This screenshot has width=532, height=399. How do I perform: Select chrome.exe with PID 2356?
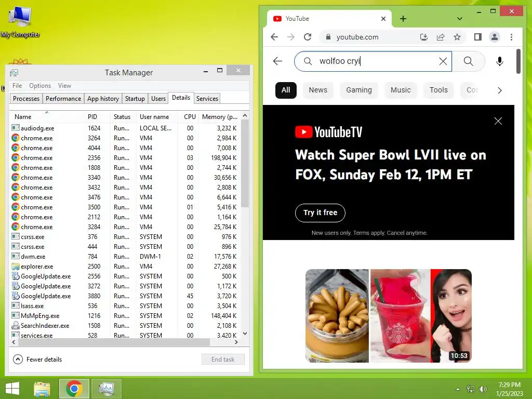125,158
